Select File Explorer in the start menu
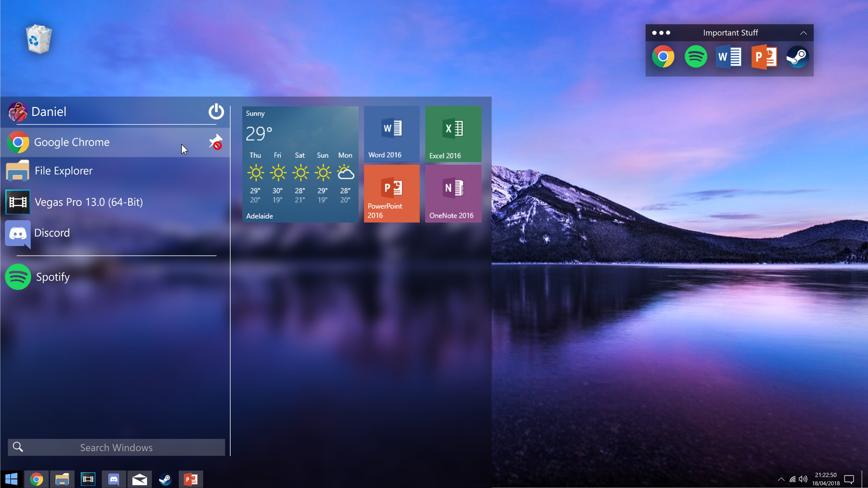Screen dimensions: 868x488 click(63, 171)
